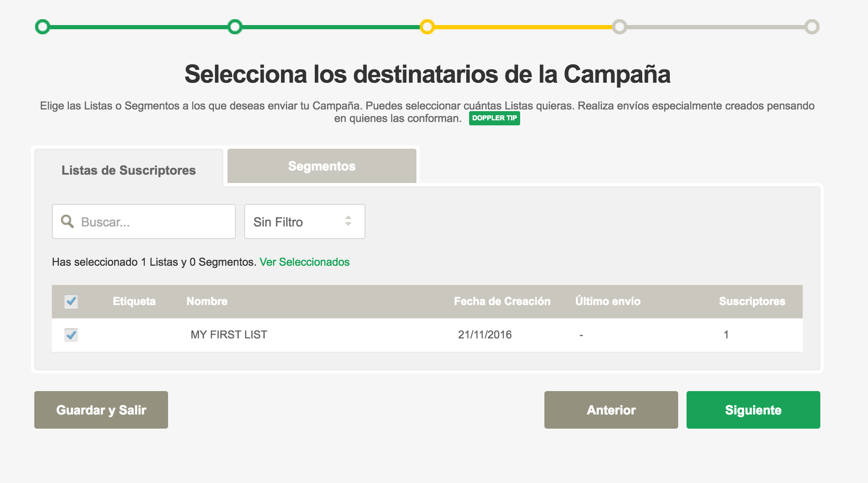Click the last progress step circle
The height and width of the screenshot is (483, 868).
click(812, 27)
